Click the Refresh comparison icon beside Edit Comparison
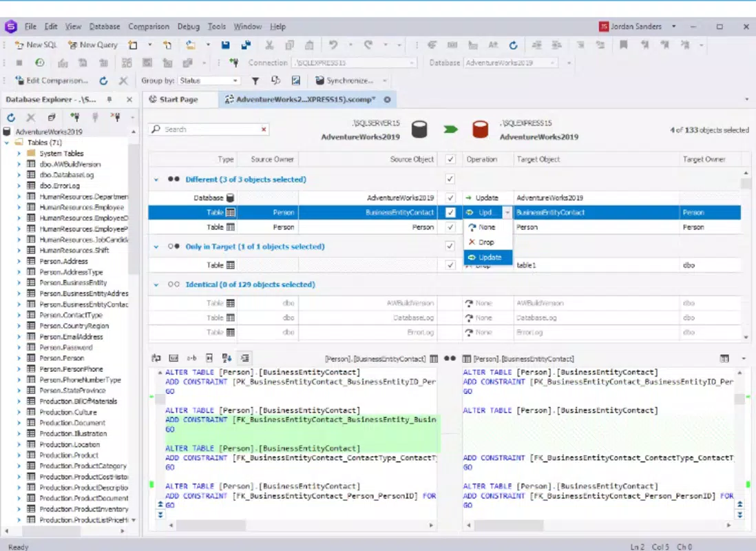The width and height of the screenshot is (756, 551). [x=103, y=81]
